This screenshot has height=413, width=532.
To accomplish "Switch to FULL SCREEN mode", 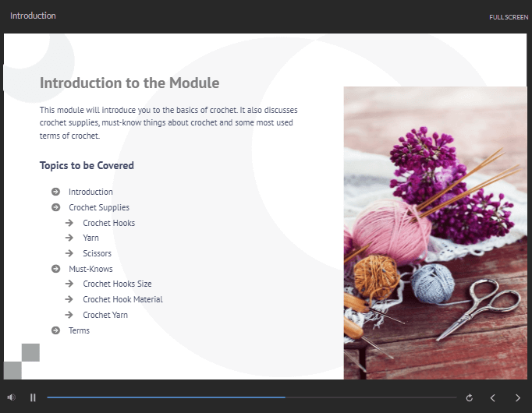I will (x=509, y=17).
